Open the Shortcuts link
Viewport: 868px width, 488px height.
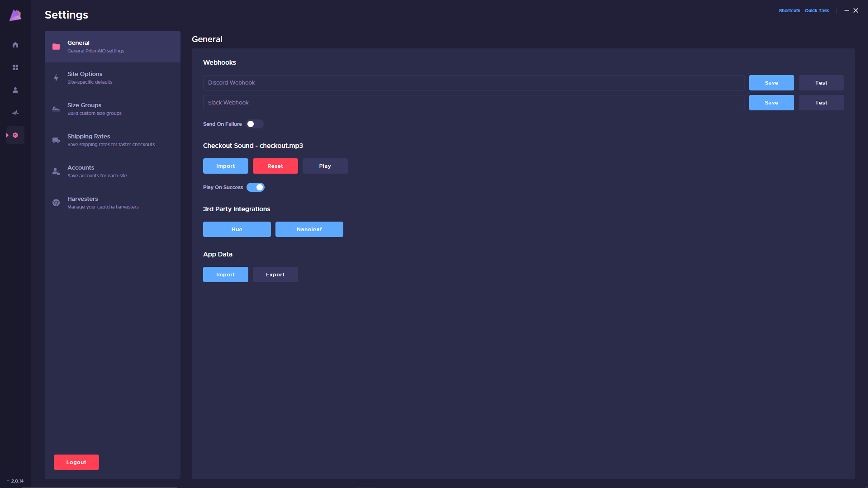click(789, 10)
